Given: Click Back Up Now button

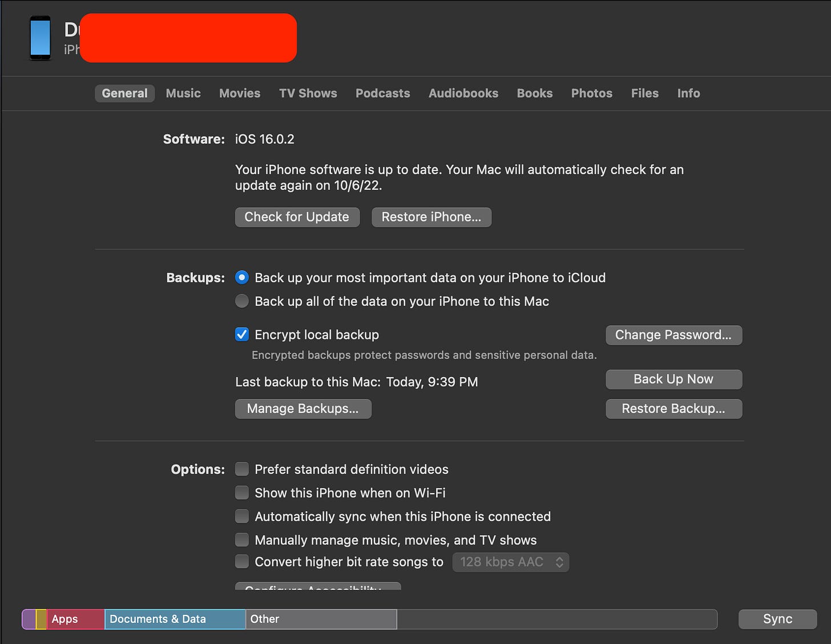Looking at the screenshot, I should tap(673, 379).
